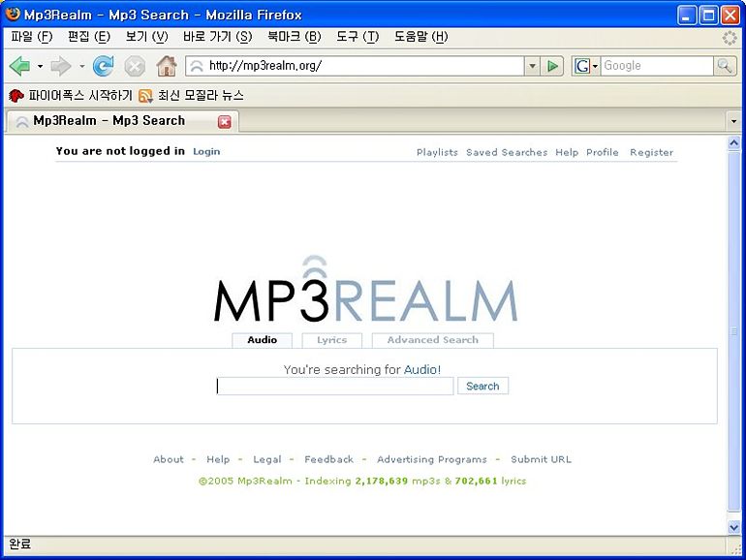
Task: Maximize the Firefox window
Action: [708, 16]
